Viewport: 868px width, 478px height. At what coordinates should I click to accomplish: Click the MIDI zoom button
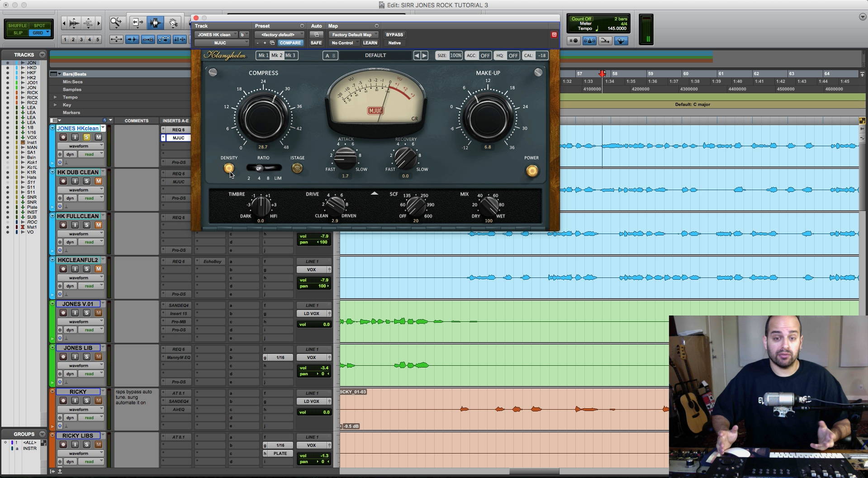(88, 23)
